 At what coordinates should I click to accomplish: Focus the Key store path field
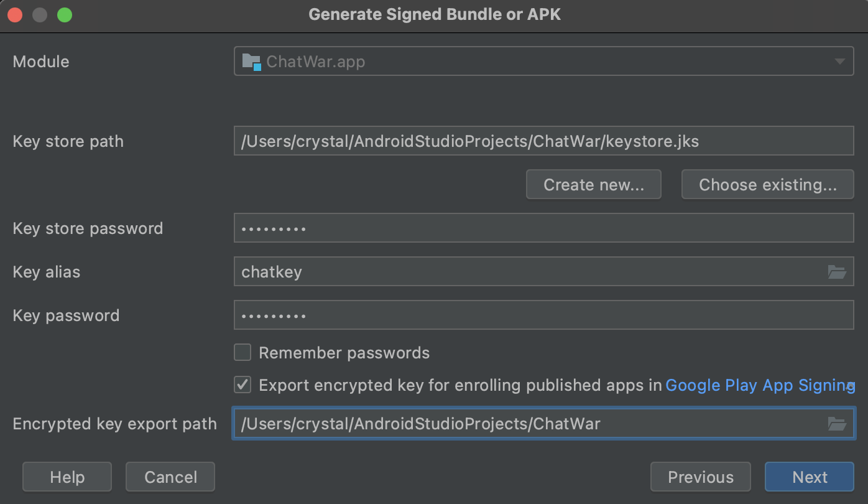[x=544, y=141]
